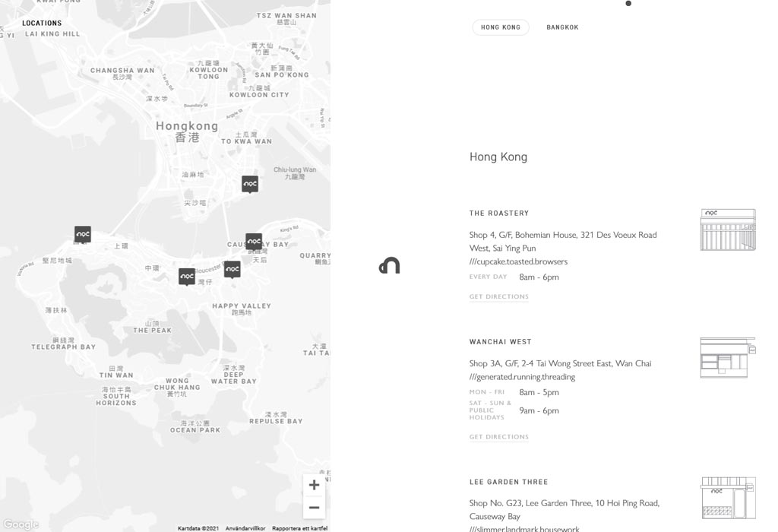The height and width of the screenshot is (532, 778).
Task: Click the ///cupcake.toasted.browsers address code
Action: click(518, 261)
